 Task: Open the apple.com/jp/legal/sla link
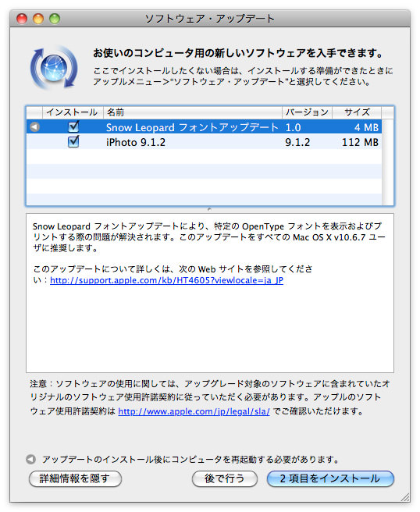click(194, 411)
